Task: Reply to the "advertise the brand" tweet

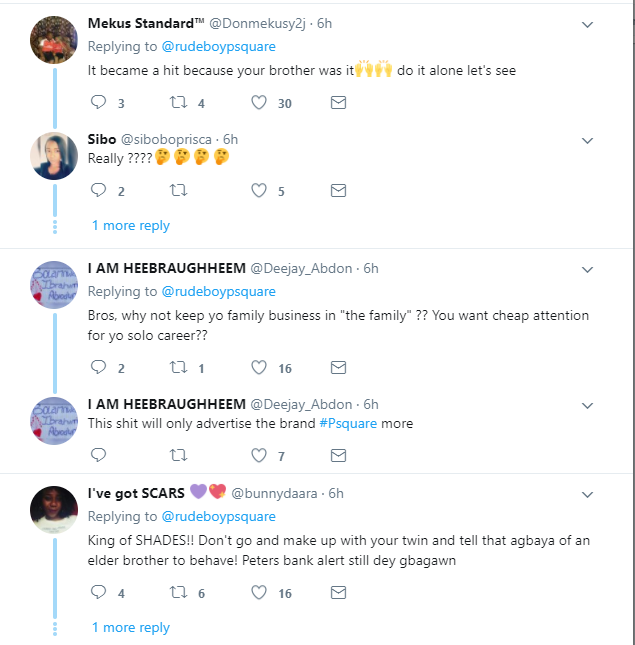Action: click(x=98, y=456)
